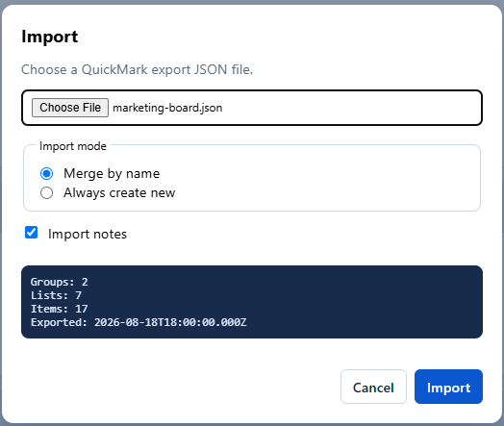Viewport: 504px width, 426px height.
Task: Click the Choose File button
Action: pos(70,108)
